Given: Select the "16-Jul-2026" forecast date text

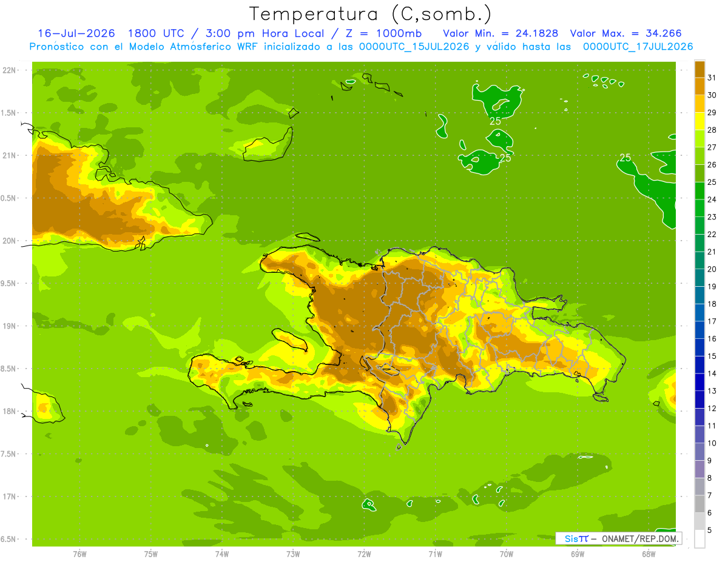Looking at the screenshot, I should point(76,33).
